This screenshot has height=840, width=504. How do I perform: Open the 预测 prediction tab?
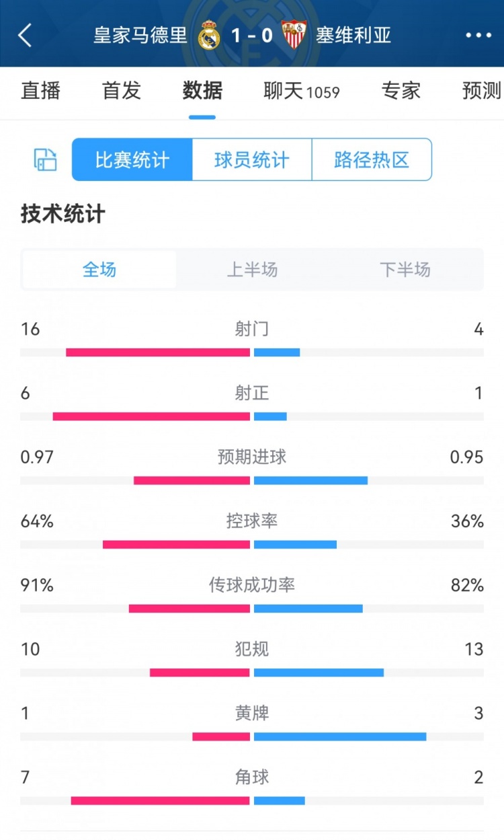pos(481,91)
